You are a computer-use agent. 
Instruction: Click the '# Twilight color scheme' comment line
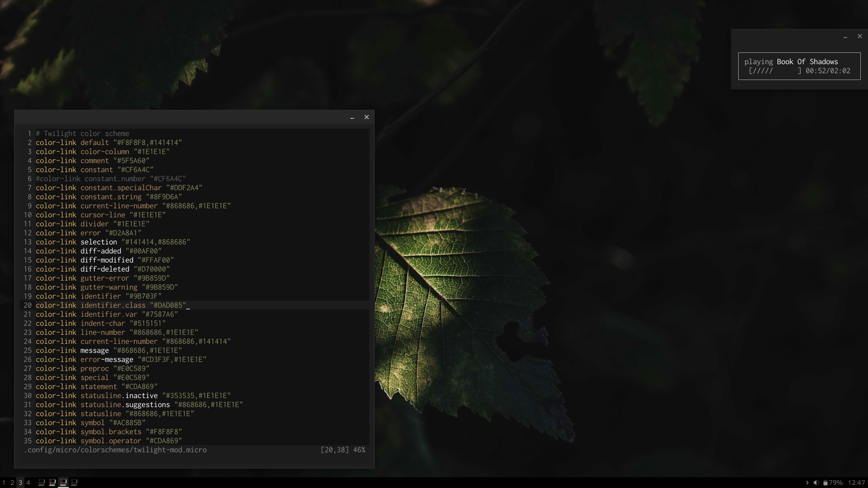coord(82,134)
